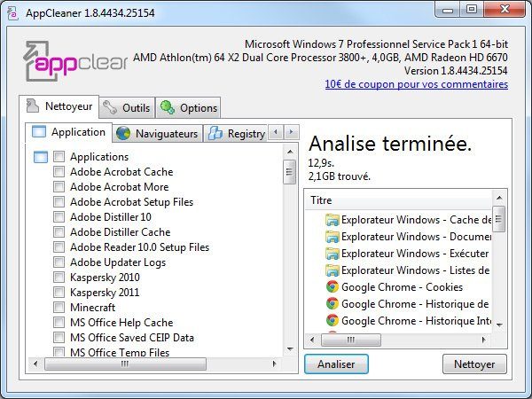Screen dimensions: 532x399
Task: Click the green gears icon on Options tab
Action: click(x=168, y=107)
